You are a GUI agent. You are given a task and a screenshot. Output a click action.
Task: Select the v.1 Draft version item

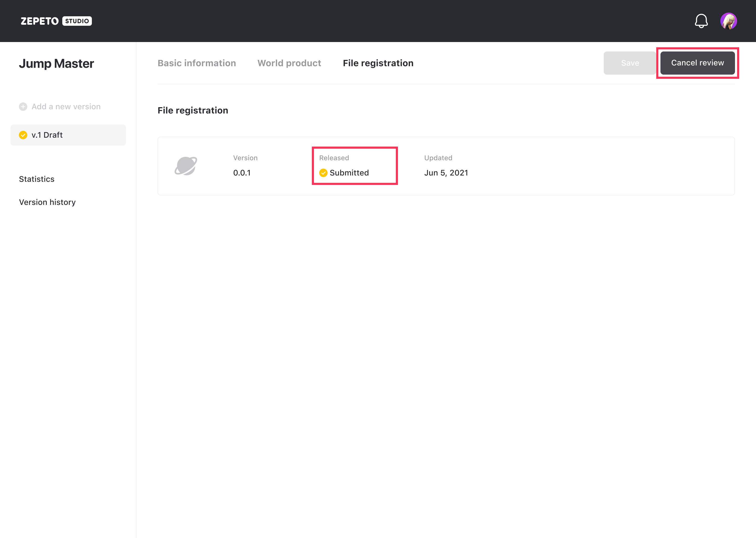coord(68,135)
